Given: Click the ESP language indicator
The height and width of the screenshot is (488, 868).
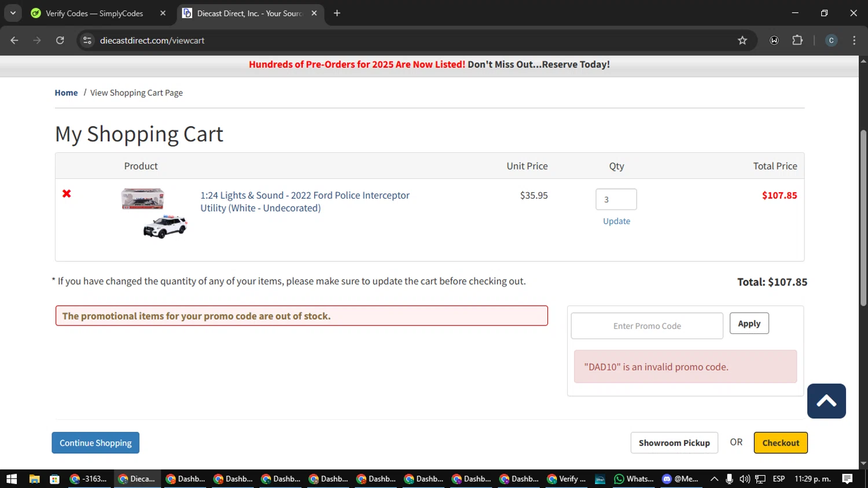Looking at the screenshot, I should [x=779, y=479].
